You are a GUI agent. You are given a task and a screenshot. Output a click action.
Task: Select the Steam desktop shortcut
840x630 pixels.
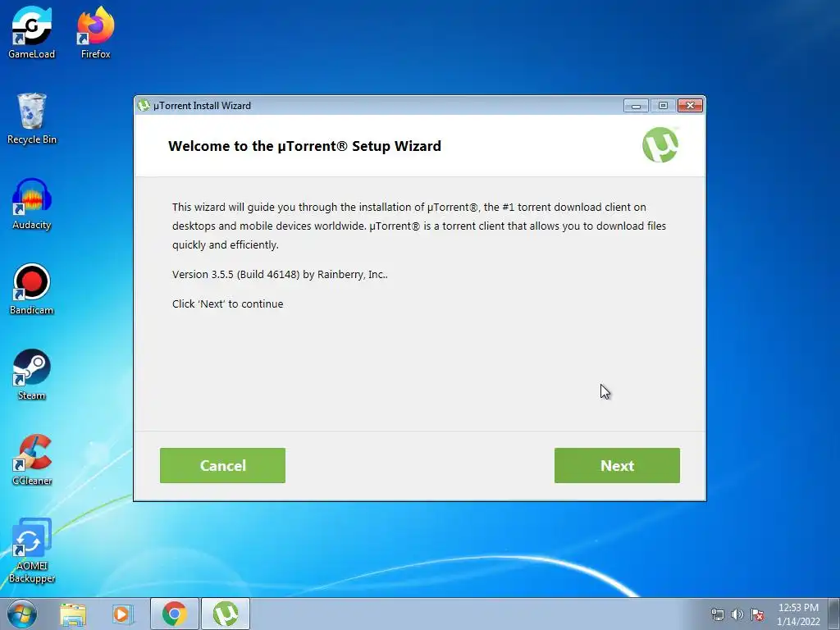tap(32, 374)
